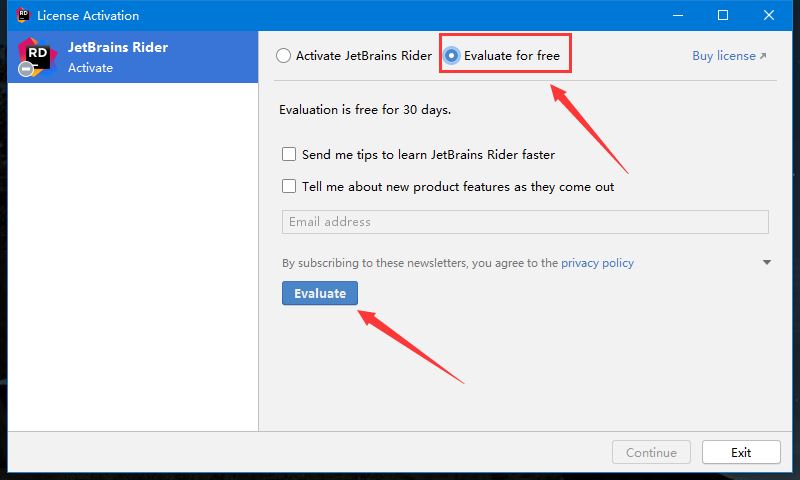The image size is (800, 480).
Task: Select the Evaluate for free radio button
Action: [x=451, y=56]
